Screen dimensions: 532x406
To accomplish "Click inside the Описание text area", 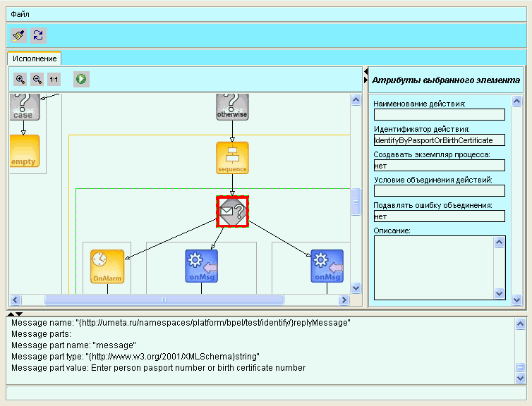I will pyautogui.click(x=433, y=267).
